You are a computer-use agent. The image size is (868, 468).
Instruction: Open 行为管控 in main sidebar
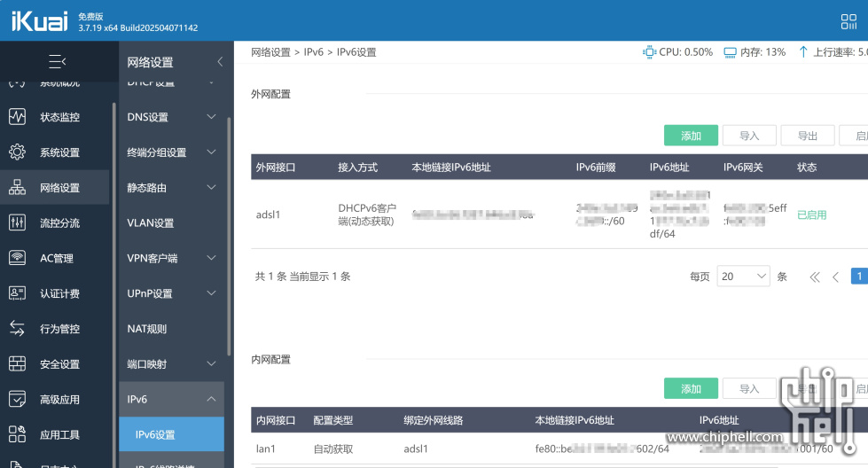click(x=59, y=329)
